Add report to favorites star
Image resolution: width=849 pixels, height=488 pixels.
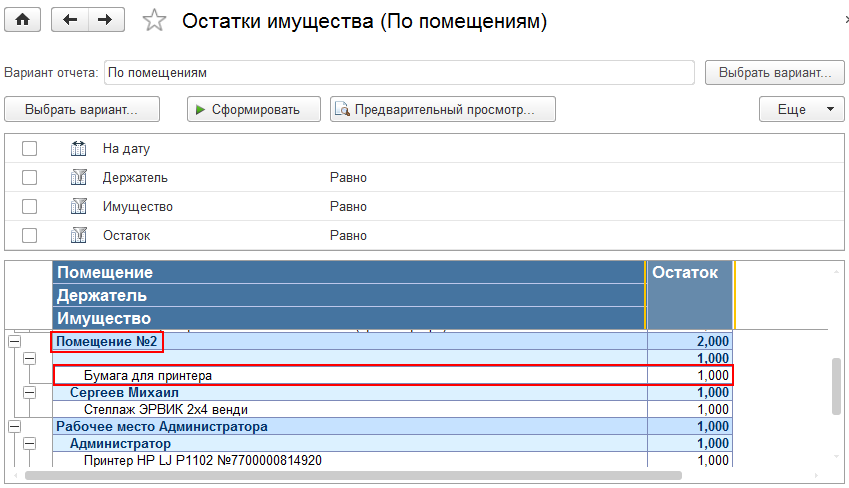[x=154, y=21]
